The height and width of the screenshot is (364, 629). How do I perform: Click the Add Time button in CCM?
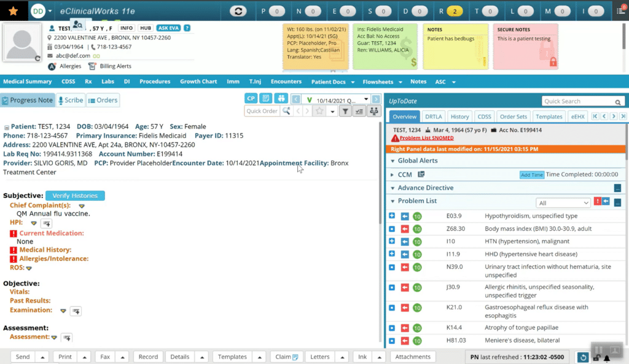(x=531, y=175)
